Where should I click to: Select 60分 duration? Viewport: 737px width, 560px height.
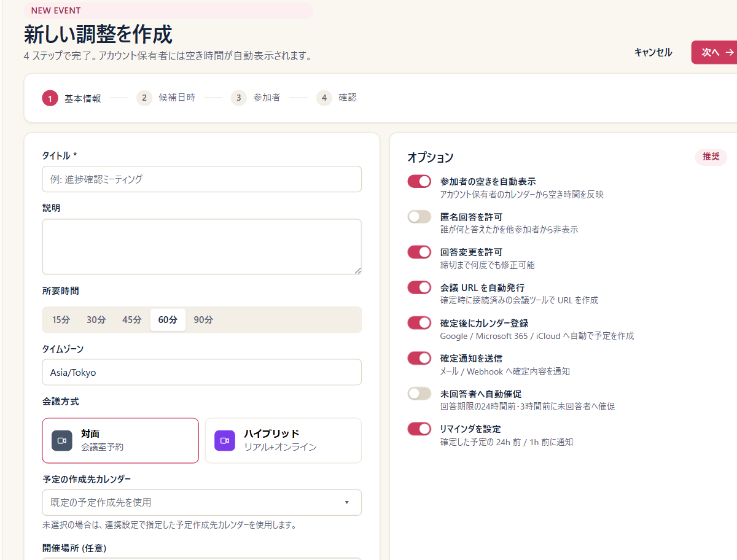pyautogui.click(x=168, y=320)
